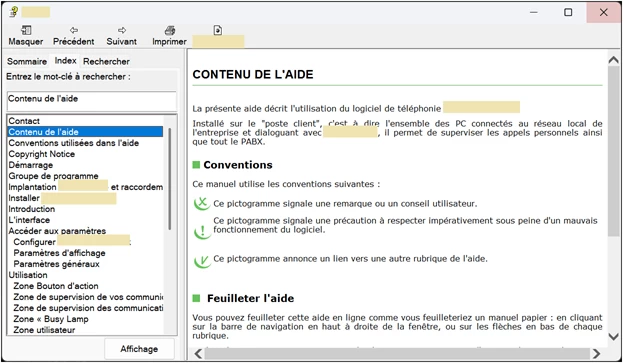
Task: Click the 'CONTENU DE L'AIDE' heading
Action: point(253,75)
